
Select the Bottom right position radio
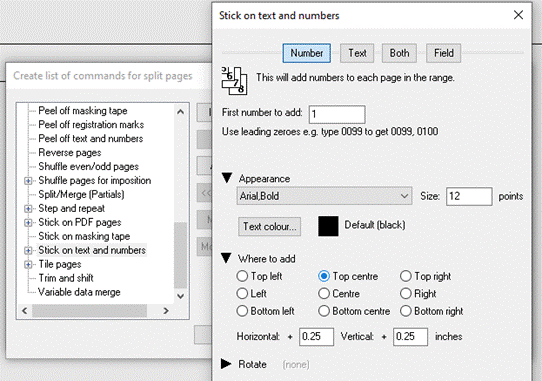(405, 311)
